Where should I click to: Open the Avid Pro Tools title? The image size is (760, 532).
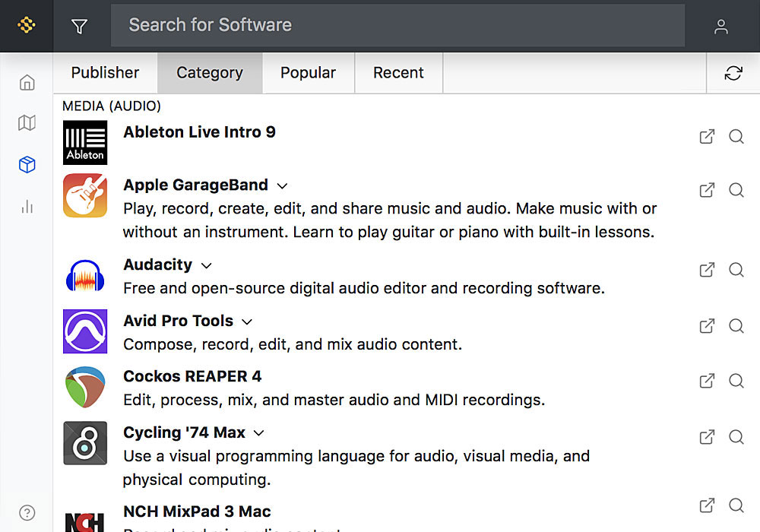pos(178,321)
